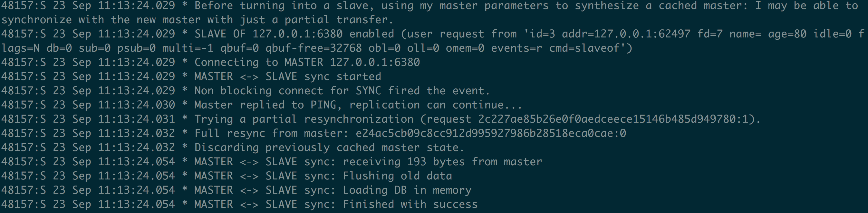The image size is (868, 213).
Task: Click the 'Loading DB in memory' message
Action: [407, 190]
